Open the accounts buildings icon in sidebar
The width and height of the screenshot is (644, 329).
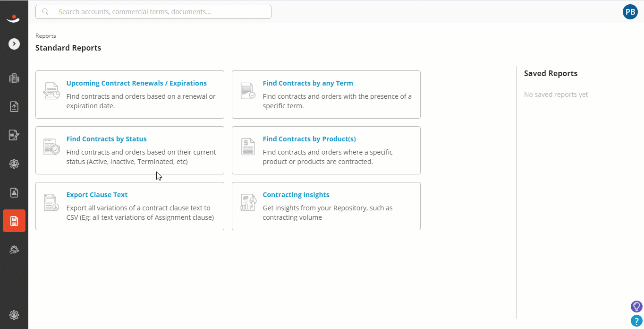[14, 78]
